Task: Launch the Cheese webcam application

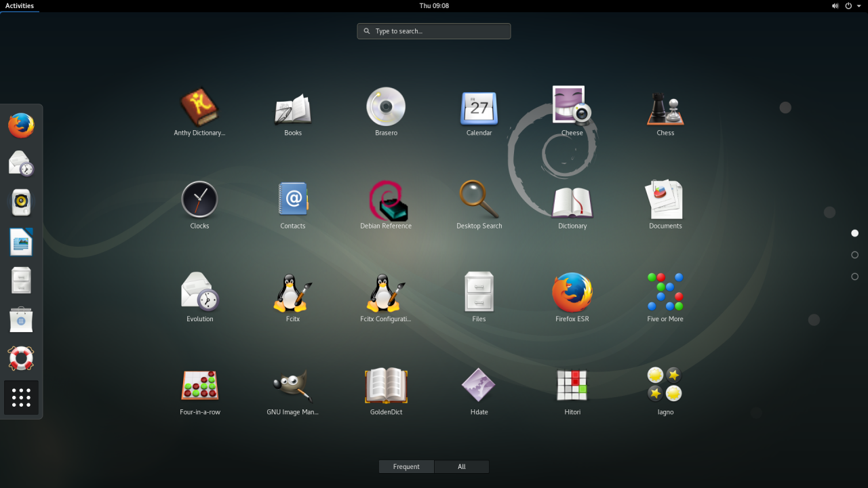Action: click(x=572, y=106)
